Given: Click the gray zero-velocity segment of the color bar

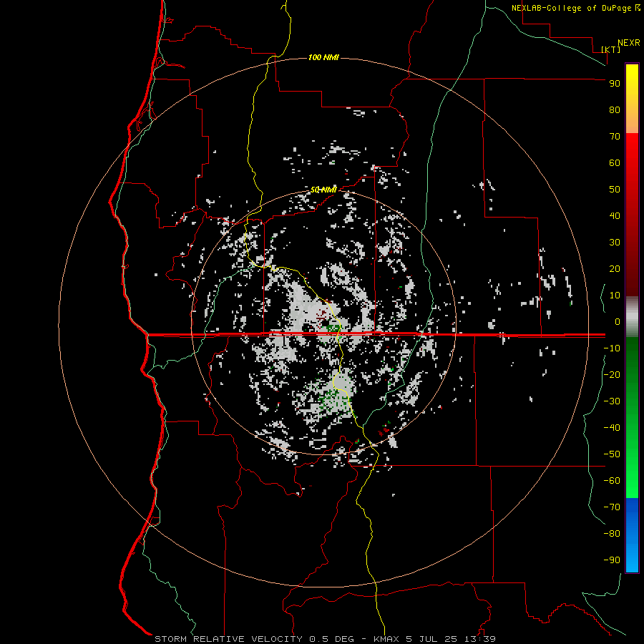Looking at the screenshot, I should (632, 317).
